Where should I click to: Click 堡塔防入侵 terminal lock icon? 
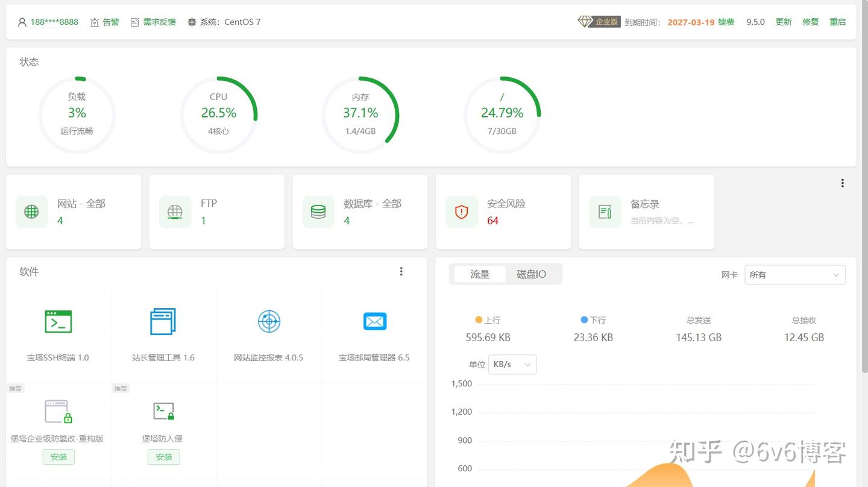point(163,411)
